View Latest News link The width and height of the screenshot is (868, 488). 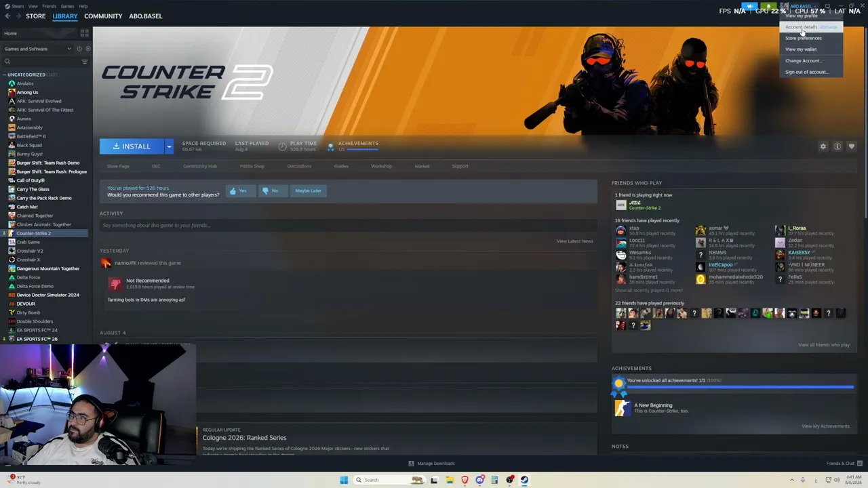pyautogui.click(x=574, y=241)
